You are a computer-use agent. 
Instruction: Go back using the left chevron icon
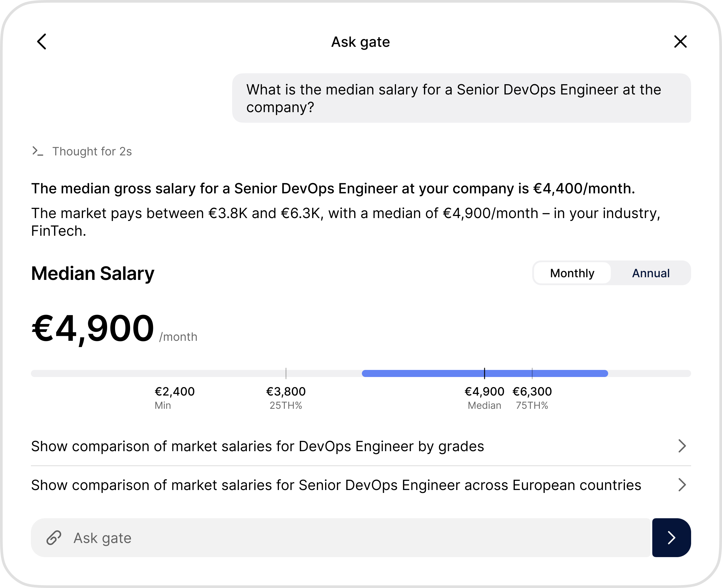(42, 42)
